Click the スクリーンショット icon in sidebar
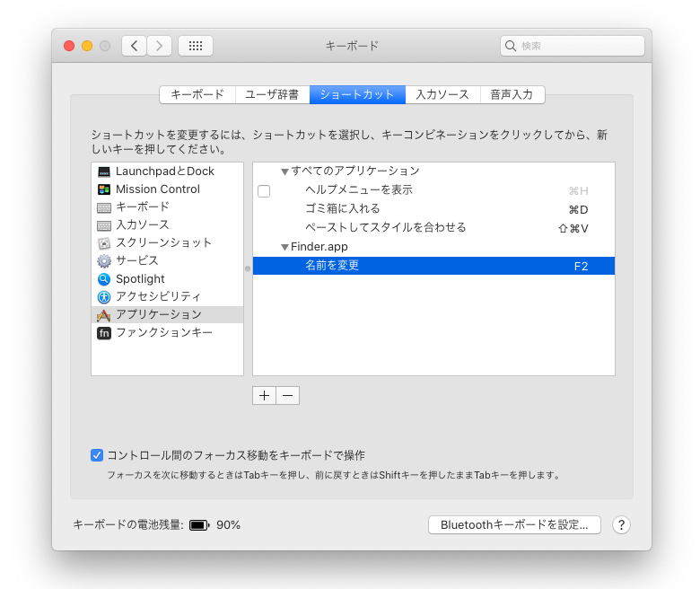Viewport: 700px width, 589px height. click(104, 243)
